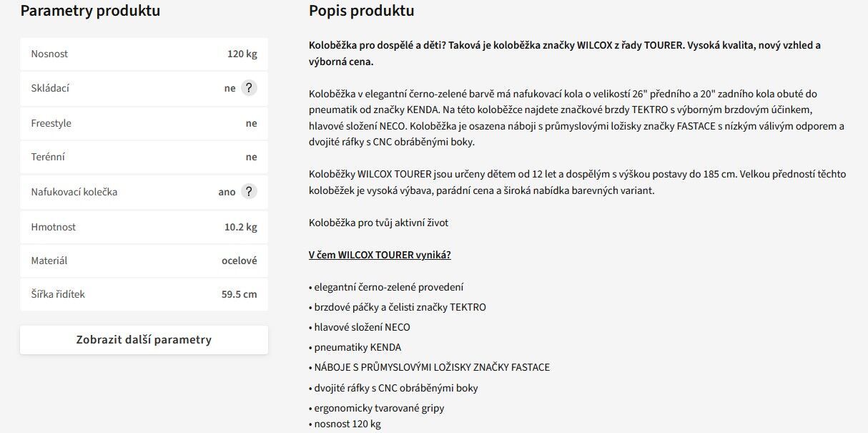The height and width of the screenshot is (433, 868).
Task: Click the uppercase FASTACE ložisky bullet
Action: pos(432,367)
